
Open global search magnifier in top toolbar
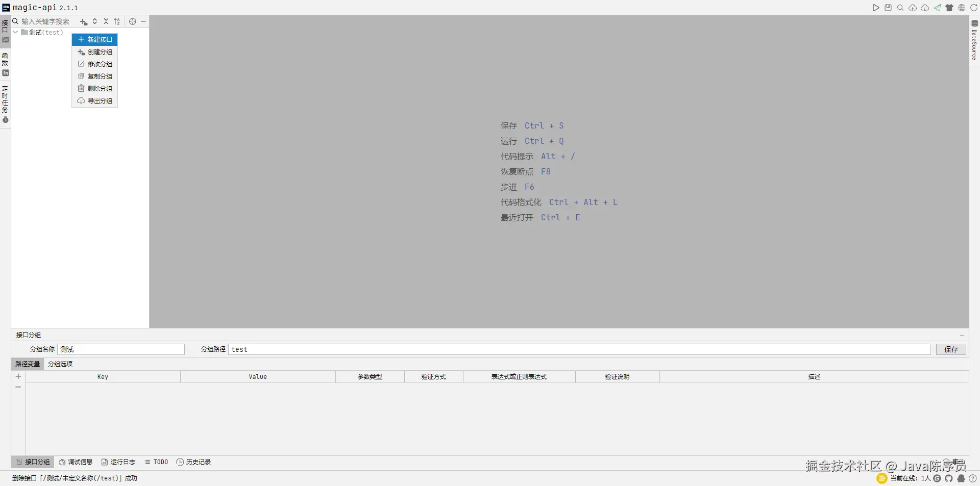tap(900, 8)
